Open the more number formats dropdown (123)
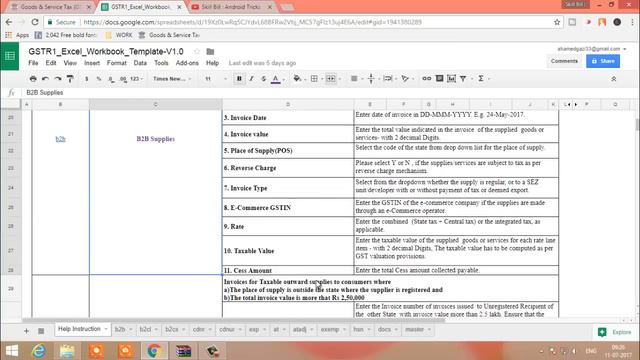This screenshot has height=360, width=640. tap(136, 79)
